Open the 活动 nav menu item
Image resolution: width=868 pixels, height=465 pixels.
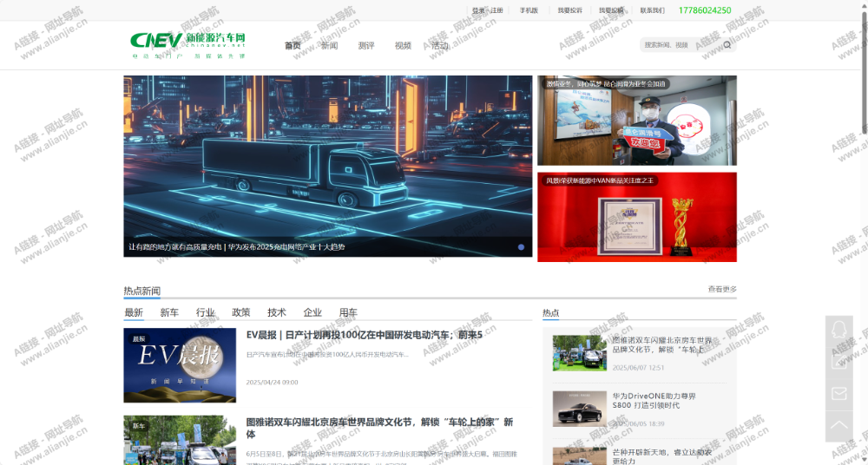tap(439, 45)
